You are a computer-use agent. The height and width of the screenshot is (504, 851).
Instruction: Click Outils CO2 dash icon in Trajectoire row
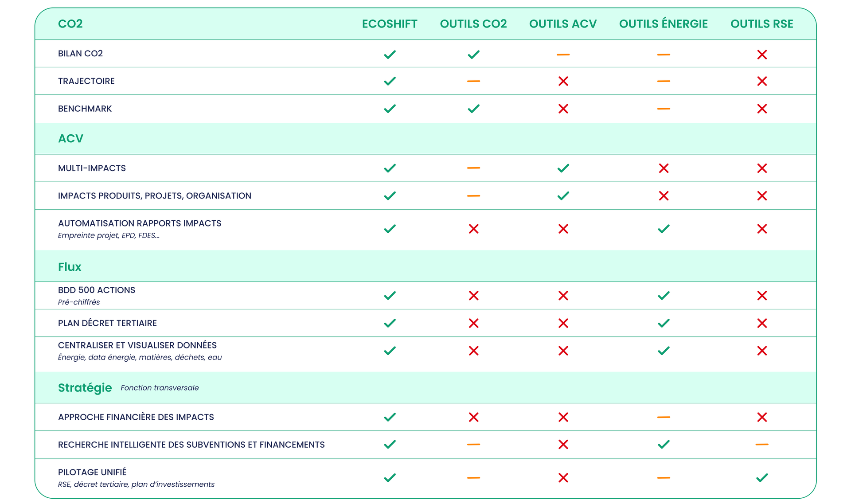tap(473, 81)
